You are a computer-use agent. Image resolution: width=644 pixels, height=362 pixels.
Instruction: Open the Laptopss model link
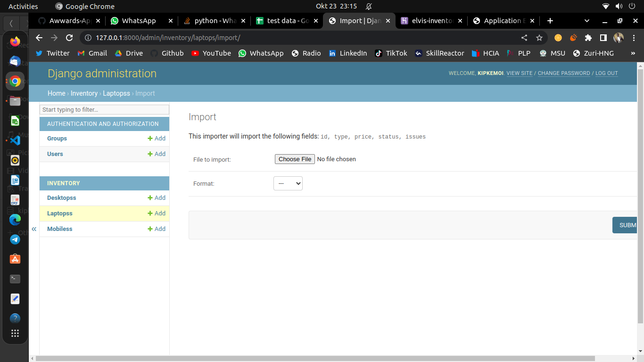60,214
